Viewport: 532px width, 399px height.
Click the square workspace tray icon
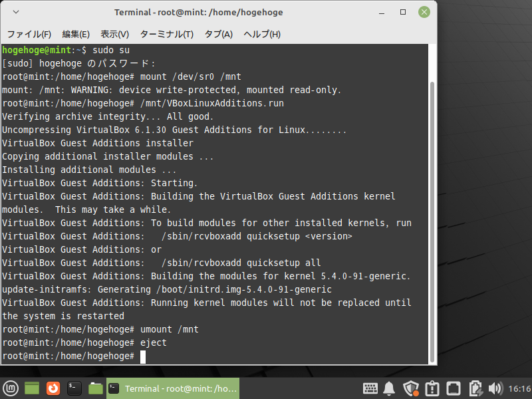[x=454, y=388]
